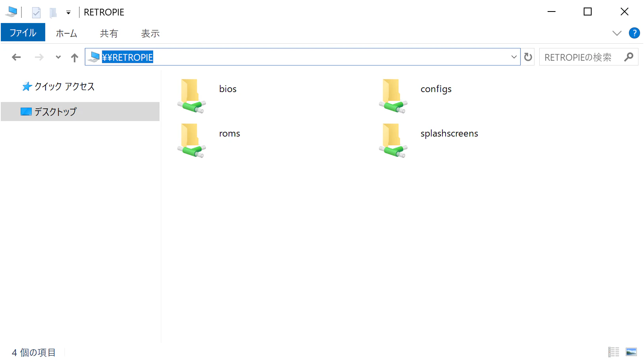Open the address bar history dropdown
This screenshot has height=362, width=644.
click(x=514, y=57)
